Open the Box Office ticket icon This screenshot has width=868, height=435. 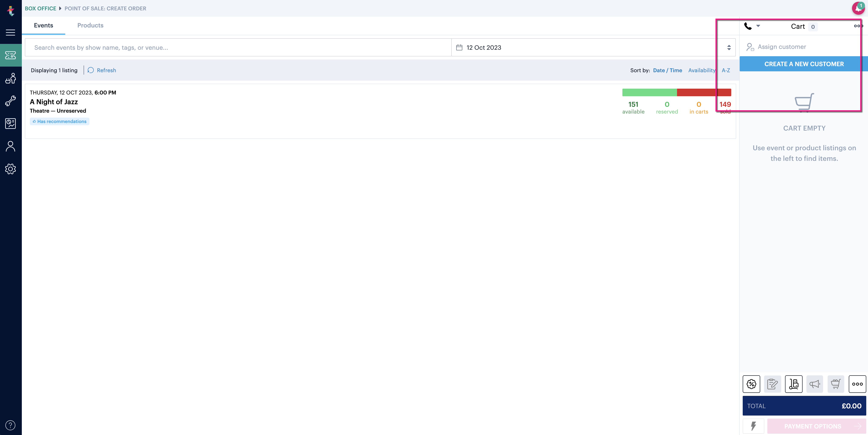click(10, 55)
